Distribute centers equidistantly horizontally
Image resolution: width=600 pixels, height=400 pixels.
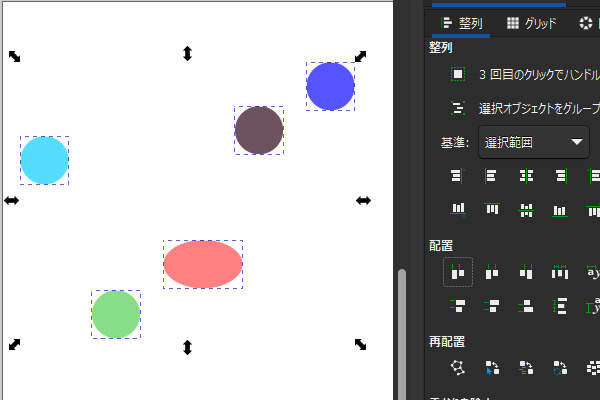tap(492, 272)
